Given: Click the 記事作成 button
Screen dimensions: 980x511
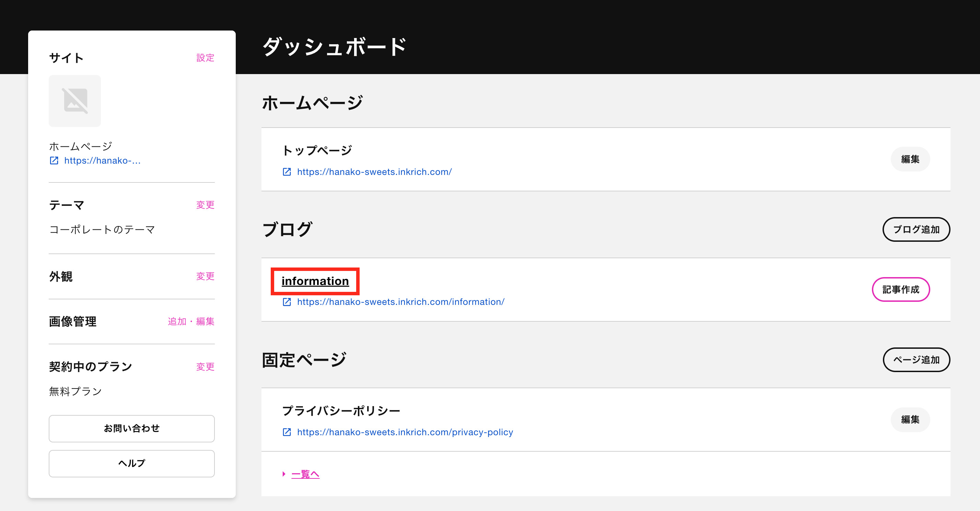Looking at the screenshot, I should pos(900,289).
